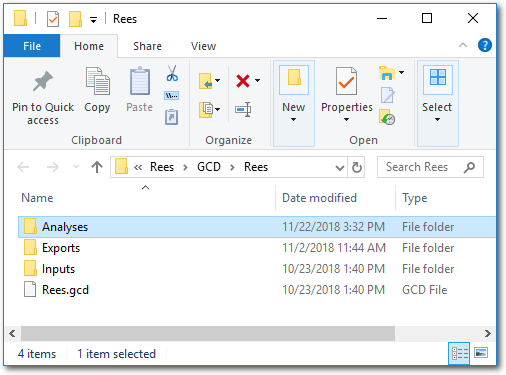Image resolution: width=506 pixels, height=375 pixels.
Task: Expand the Properties dropdown arrow
Action: [x=346, y=119]
